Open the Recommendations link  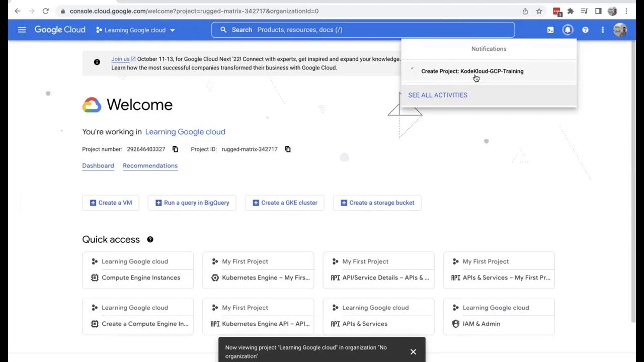tap(150, 166)
